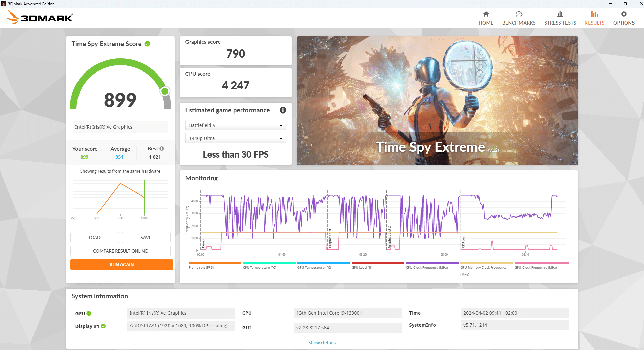This screenshot has height=350, width=644.
Task: Click the Demo marker at the monitoring chart start
Action: click(x=203, y=244)
